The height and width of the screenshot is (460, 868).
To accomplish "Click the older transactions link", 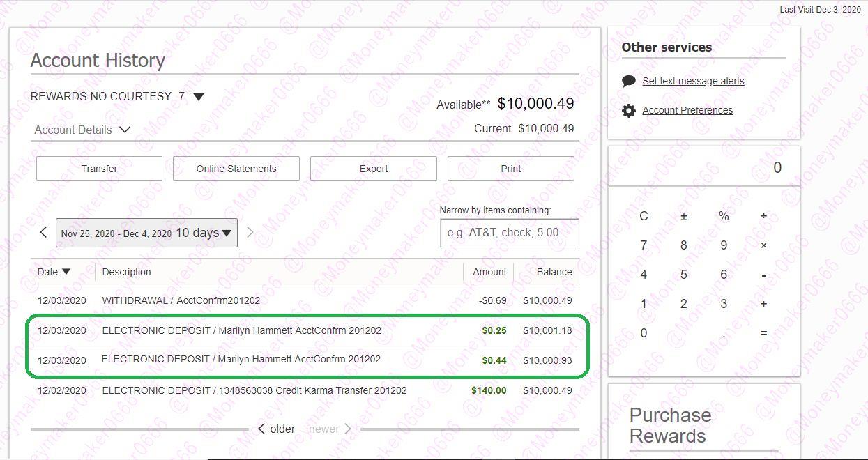I will click(277, 429).
